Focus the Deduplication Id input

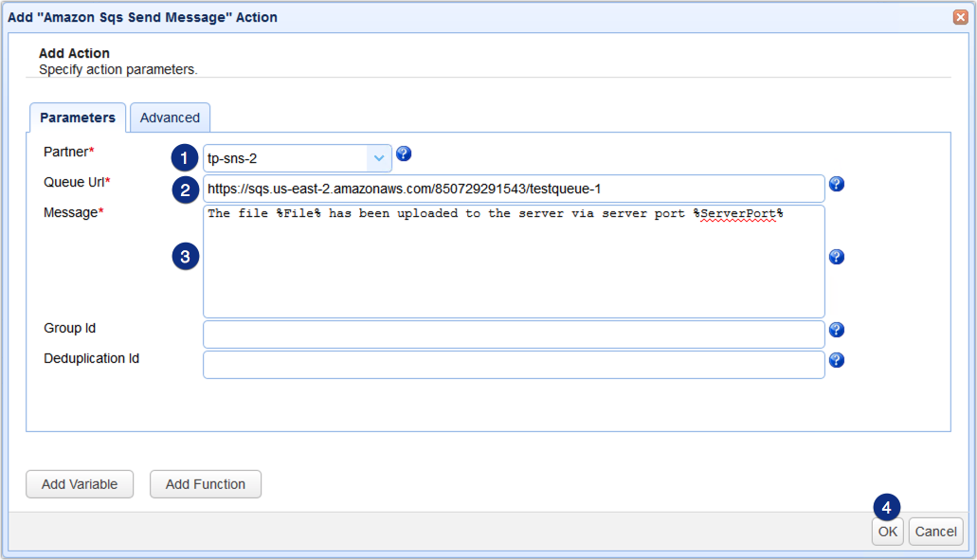point(512,364)
